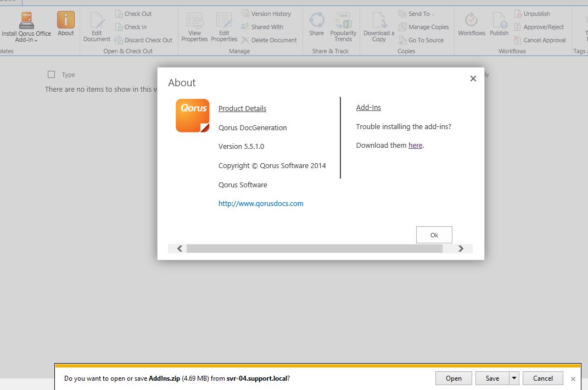Save the AddIns.zip download
Viewport: 588px width, 390px height.
[x=492, y=378]
